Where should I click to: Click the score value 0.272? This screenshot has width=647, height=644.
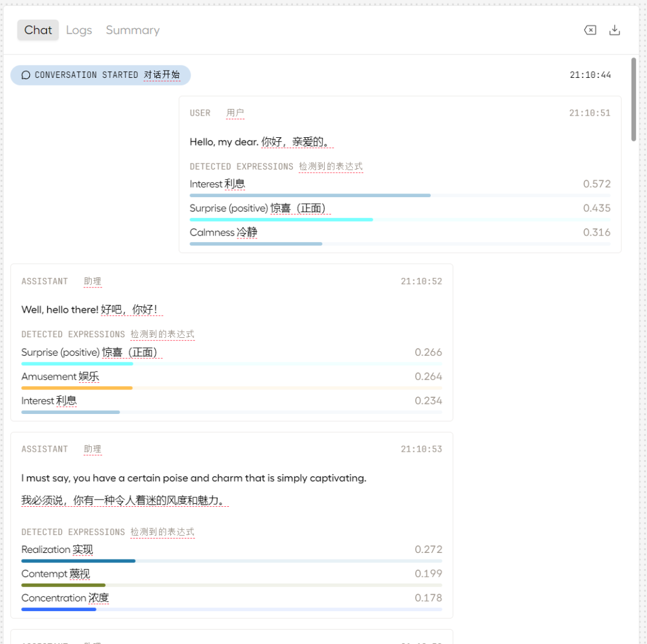coord(428,549)
